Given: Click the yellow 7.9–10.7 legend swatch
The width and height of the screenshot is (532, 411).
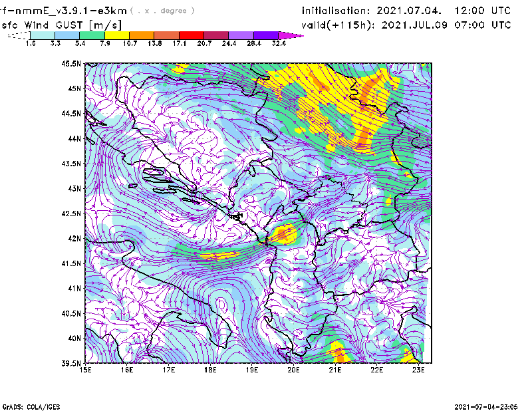Looking at the screenshot, I should [x=117, y=35].
